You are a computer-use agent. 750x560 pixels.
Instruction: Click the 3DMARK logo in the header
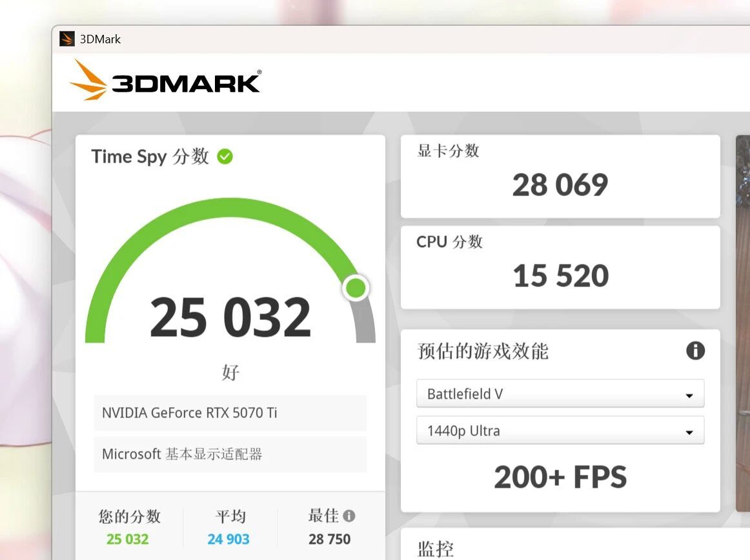[165, 80]
